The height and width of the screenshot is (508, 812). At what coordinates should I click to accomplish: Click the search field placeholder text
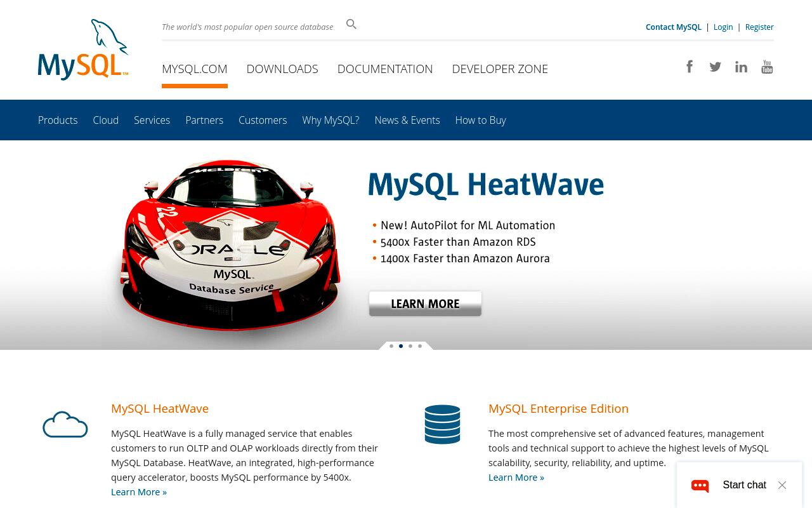click(247, 27)
